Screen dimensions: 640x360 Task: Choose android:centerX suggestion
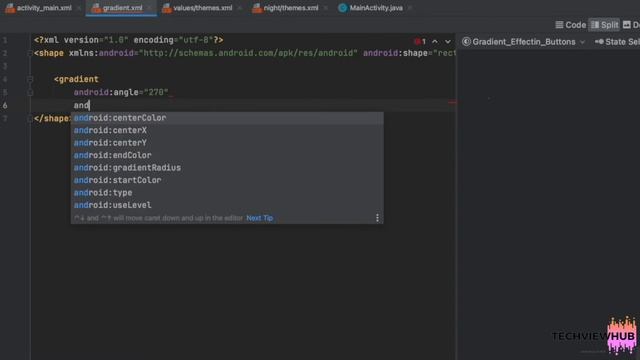[227, 131]
